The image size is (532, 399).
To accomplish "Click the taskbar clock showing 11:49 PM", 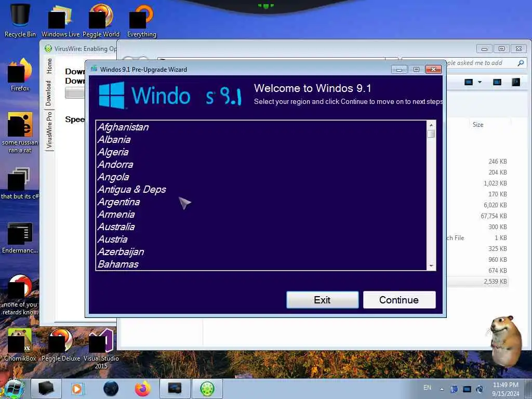I will point(506,389).
